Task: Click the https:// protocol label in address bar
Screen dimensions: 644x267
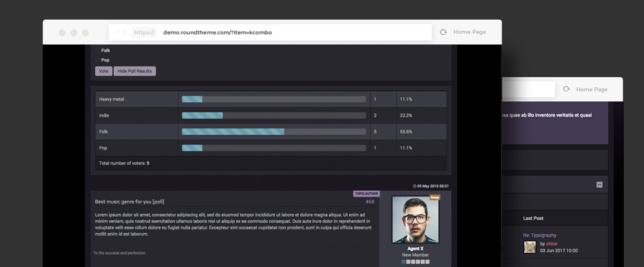Action: pyautogui.click(x=145, y=33)
